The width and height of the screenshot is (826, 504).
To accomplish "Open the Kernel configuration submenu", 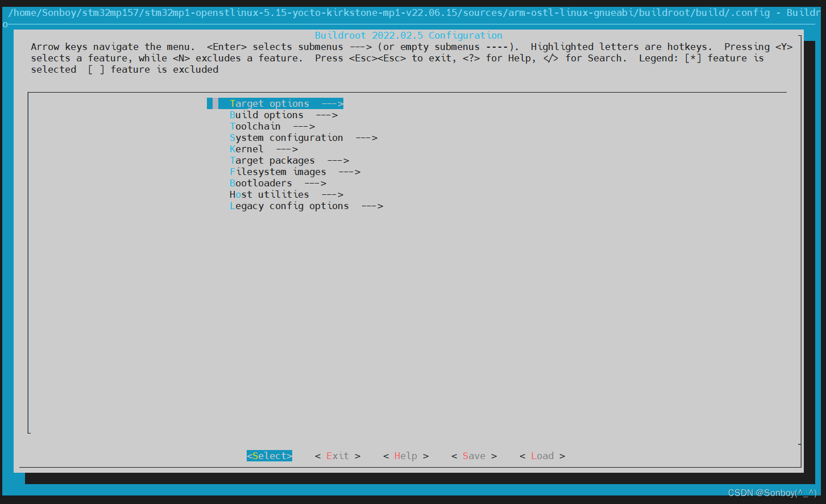I will [x=246, y=149].
